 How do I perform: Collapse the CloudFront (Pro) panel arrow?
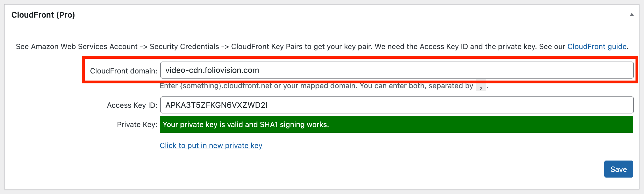pos(632,15)
